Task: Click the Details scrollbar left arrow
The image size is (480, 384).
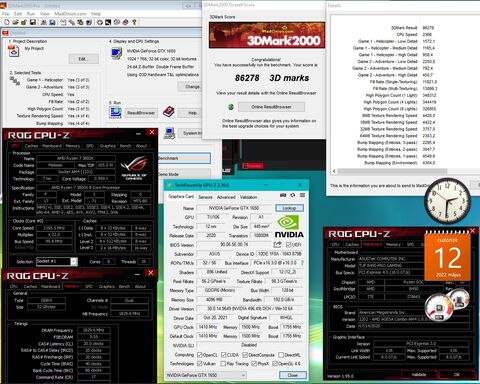Action: click(x=334, y=171)
